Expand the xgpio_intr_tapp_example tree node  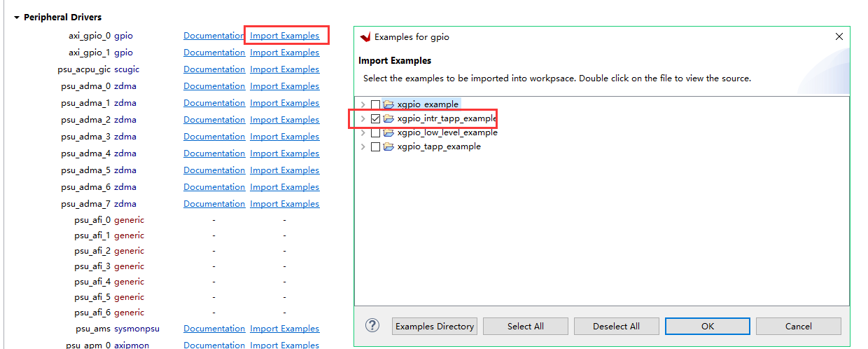pyautogui.click(x=363, y=118)
